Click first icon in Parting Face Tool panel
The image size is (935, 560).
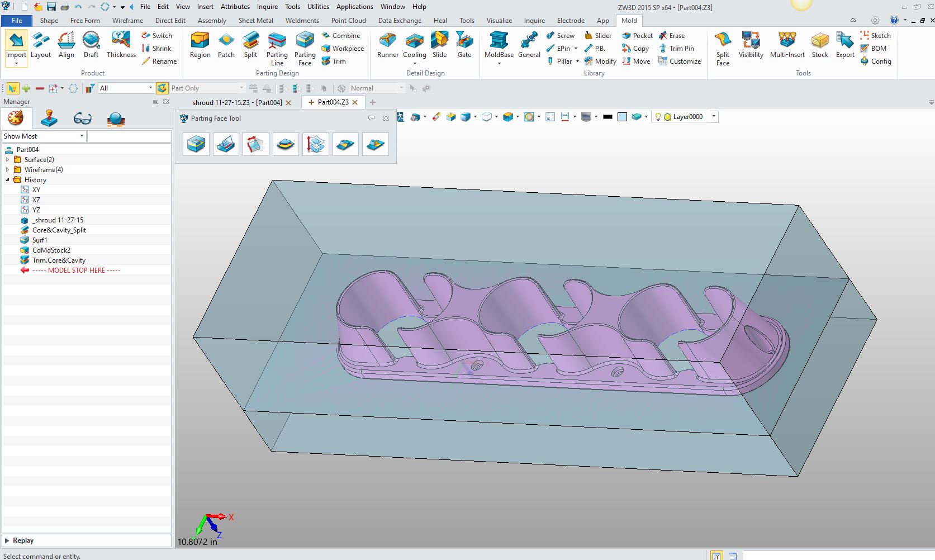(x=196, y=144)
